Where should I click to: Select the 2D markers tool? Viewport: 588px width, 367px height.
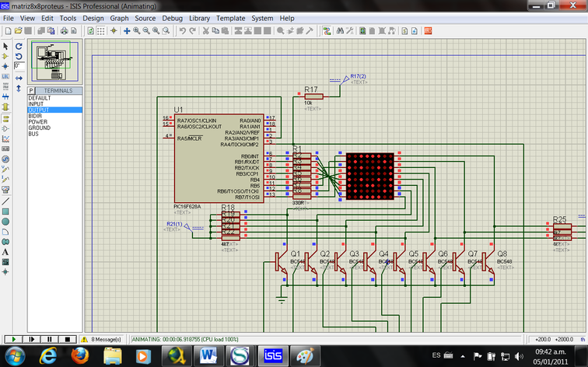[5, 272]
